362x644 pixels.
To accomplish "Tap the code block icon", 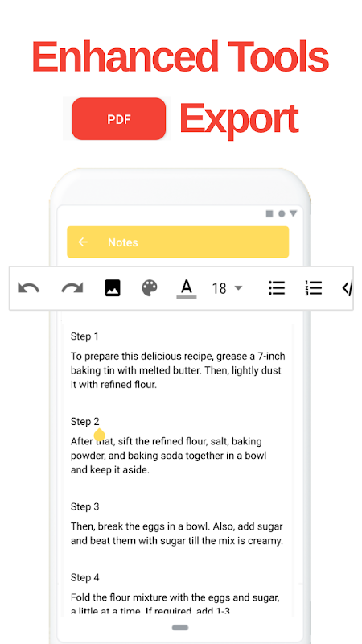I will click(348, 288).
